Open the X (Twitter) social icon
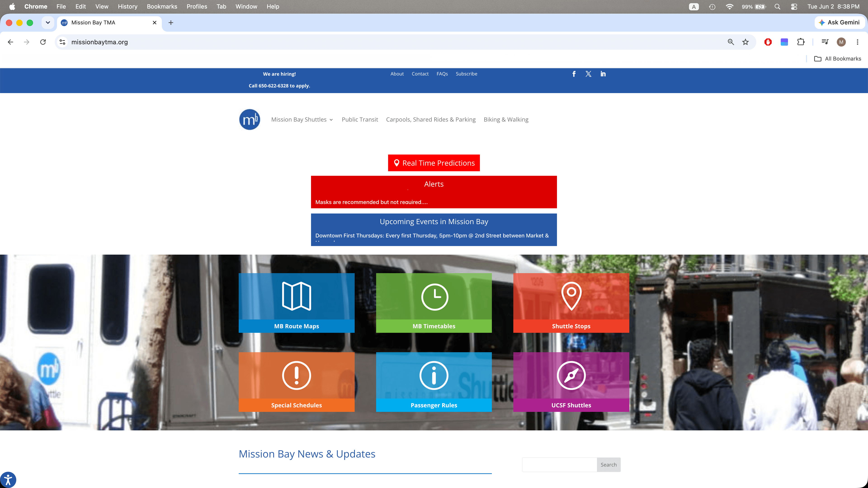The width and height of the screenshot is (868, 488). [588, 74]
